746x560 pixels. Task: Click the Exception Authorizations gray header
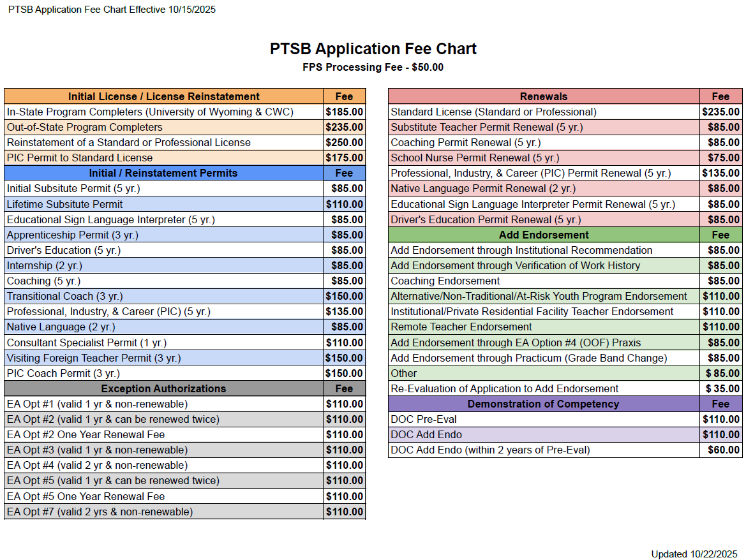163,388
